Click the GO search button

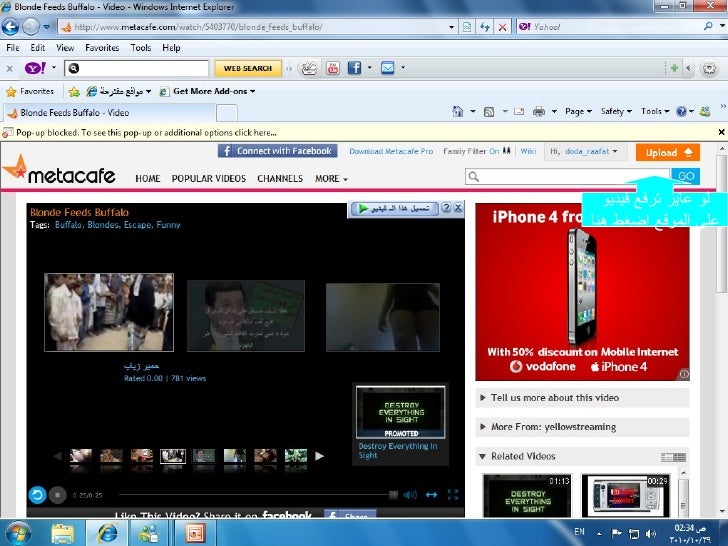point(685,176)
